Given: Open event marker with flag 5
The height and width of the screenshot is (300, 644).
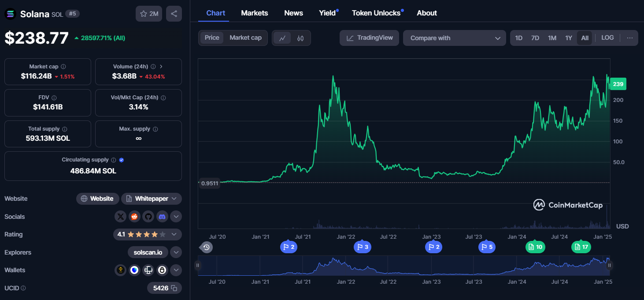Looking at the screenshot, I should [487, 247].
